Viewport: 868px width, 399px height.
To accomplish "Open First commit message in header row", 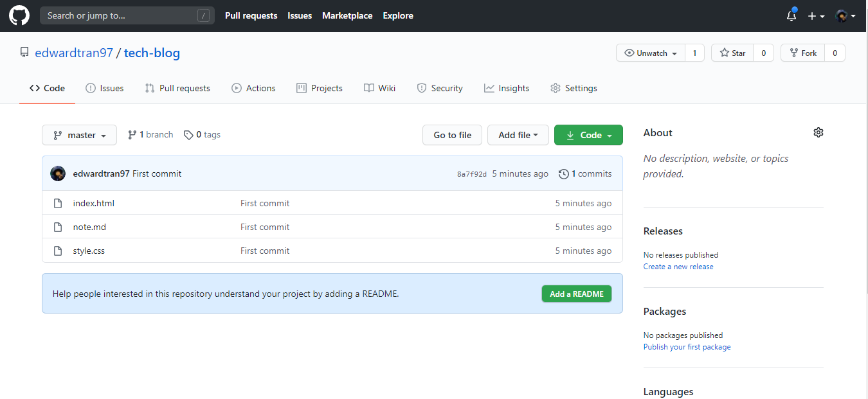I will click(x=157, y=173).
